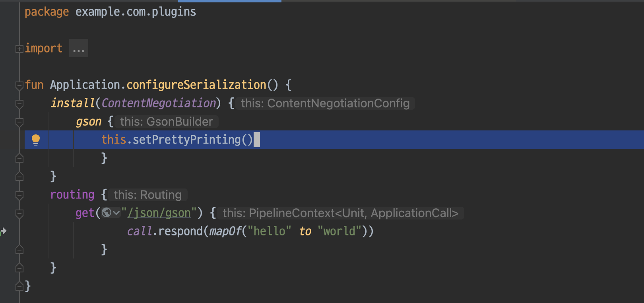Image resolution: width=644 pixels, height=303 pixels.
Task: Click the yellow lightbulb quick-fix icon
Action: click(x=36, y=140)
